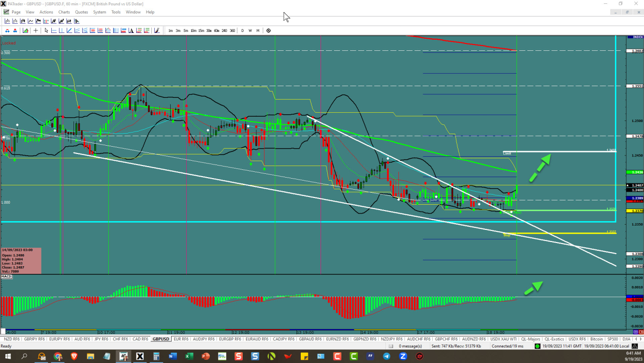Image resolution: width=644 pixels, height=363 pixels.
Task: Switch chart to 5m timeframe
Action: pyautogui.click(x=186, y=30)
